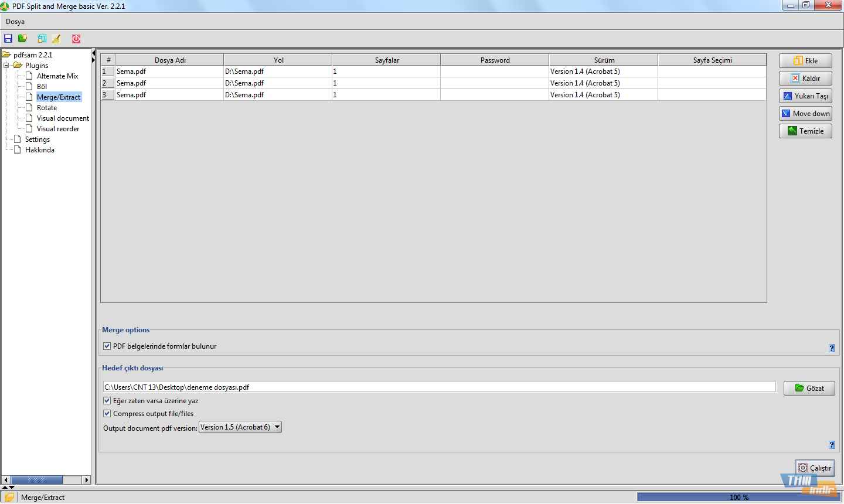Image resolution: width=844 pixels, height=504 pixels.
Task: Click the page icon beside Settings
Action: click(18, 139)
